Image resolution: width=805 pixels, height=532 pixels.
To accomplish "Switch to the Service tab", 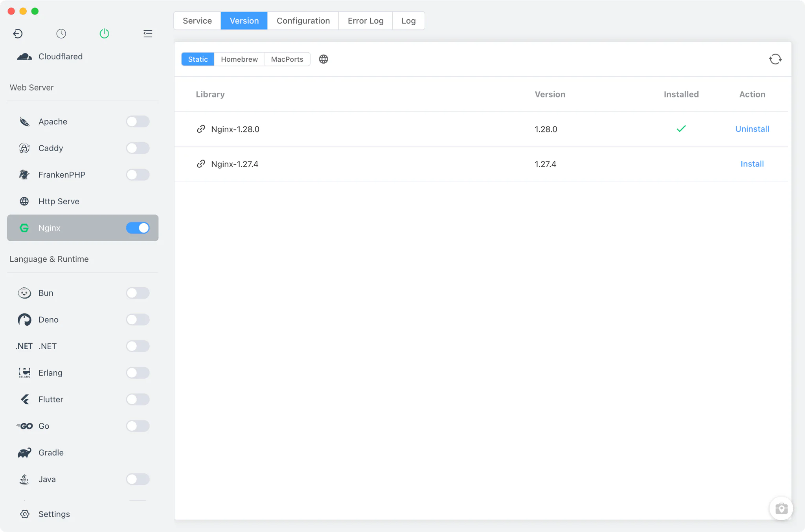I will click(197, 21).
